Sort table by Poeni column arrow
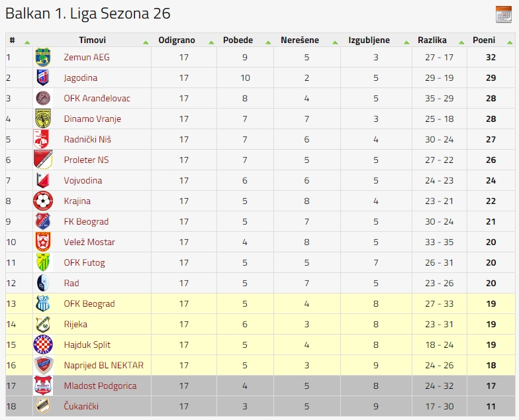Viewport: 519px width, 420px height. point(510,42)
